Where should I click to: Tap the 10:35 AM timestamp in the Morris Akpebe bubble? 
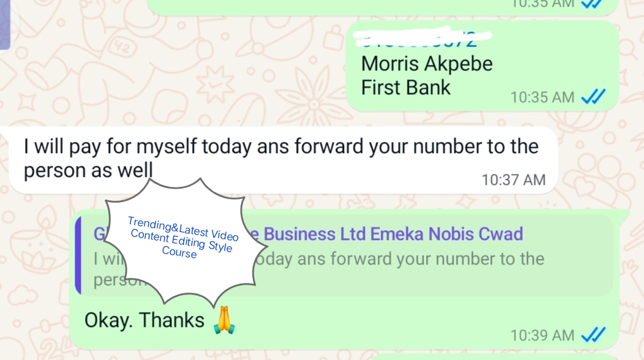coord(542,97)
